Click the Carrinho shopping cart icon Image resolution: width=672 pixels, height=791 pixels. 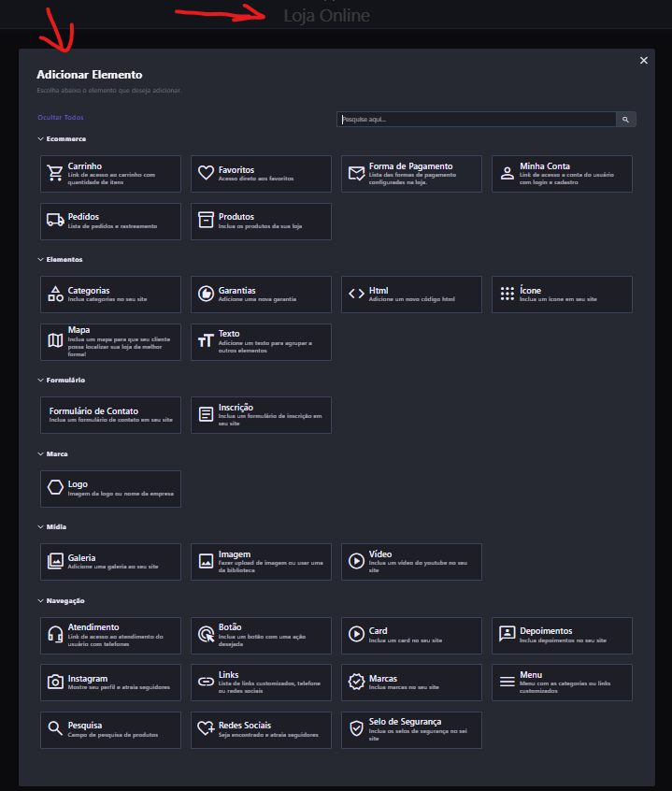click(x=55, y=174)
